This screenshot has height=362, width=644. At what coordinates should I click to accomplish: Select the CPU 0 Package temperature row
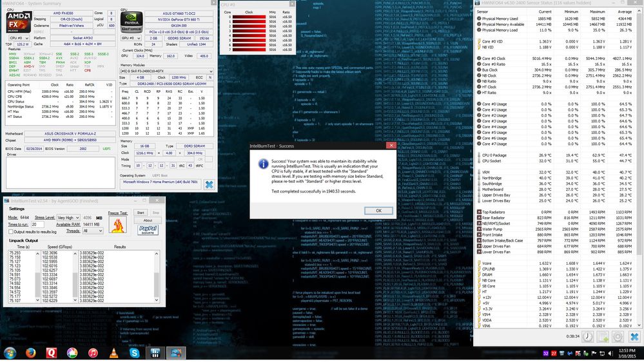[x=555, y=155]
